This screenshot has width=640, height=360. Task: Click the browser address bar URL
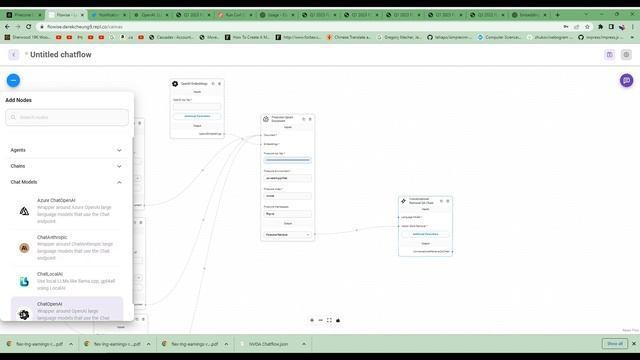click(84, 27)
